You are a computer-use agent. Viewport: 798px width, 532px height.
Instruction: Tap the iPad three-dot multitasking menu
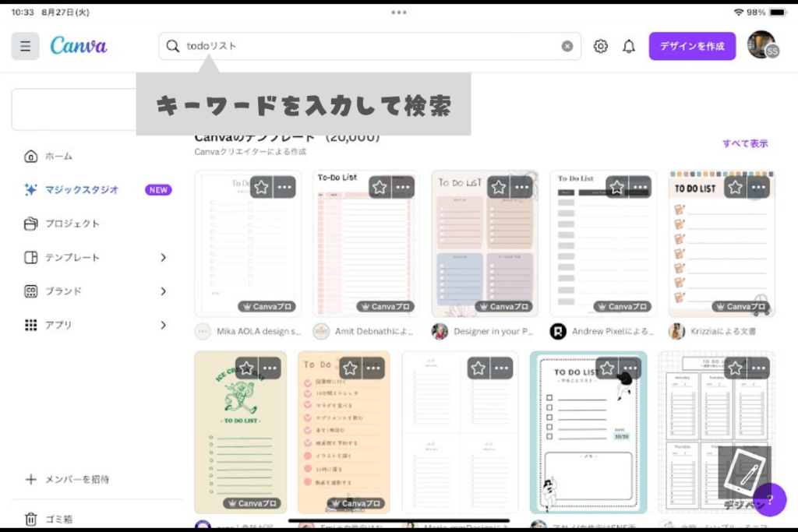pyautogui.click(x=399, y=12)
